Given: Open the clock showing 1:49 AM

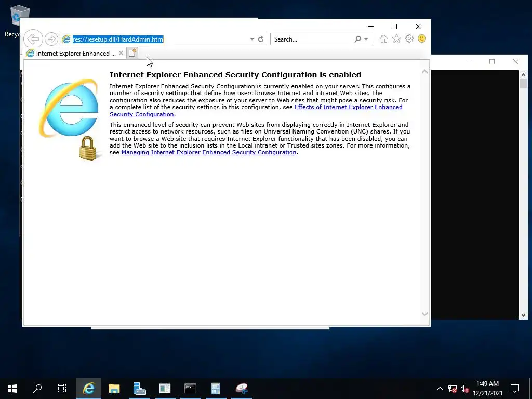Looking at the screenshot, I should tap(487, 389).
